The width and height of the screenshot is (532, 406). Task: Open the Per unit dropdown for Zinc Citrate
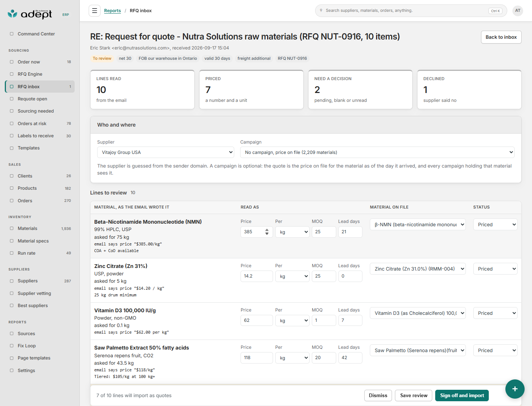click(292, 276)
